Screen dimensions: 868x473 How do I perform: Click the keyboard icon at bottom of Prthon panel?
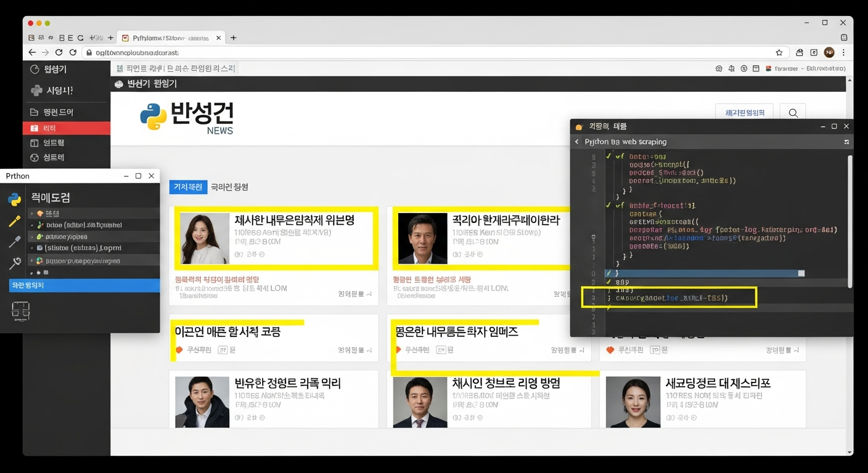pyautogui.click(x=20, y=311)
